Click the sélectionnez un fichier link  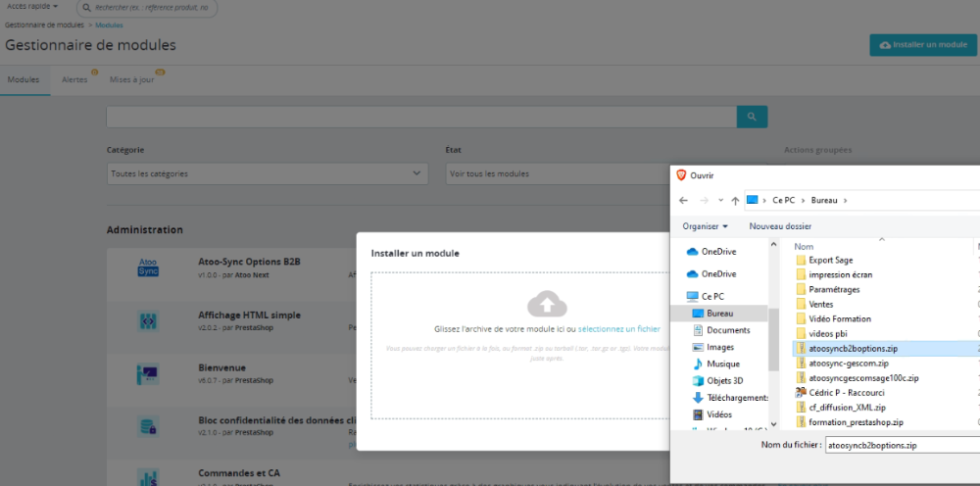click(618, 328)
